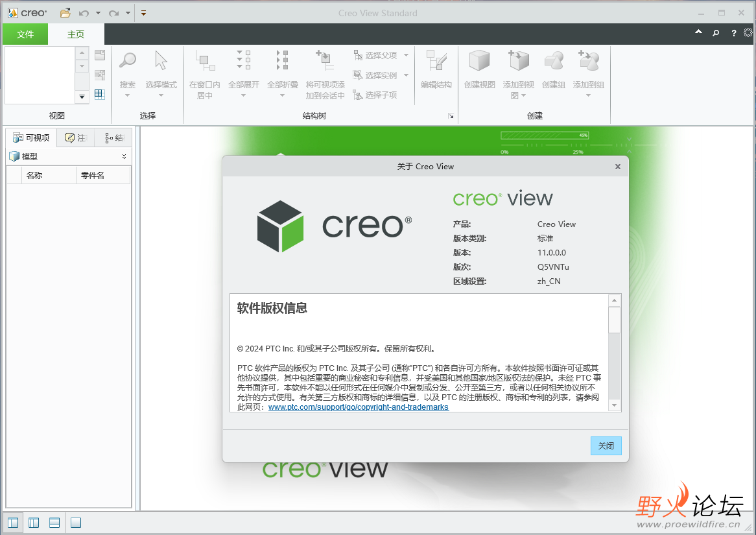Expand dropdown arrow beside 选择实例
The image size is (756, 535).
click(406, 75)
